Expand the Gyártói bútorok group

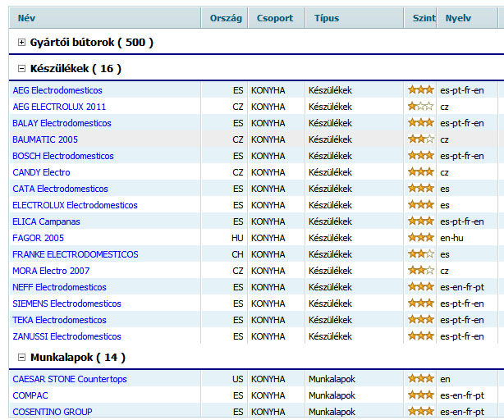click(x=21, y=43)
